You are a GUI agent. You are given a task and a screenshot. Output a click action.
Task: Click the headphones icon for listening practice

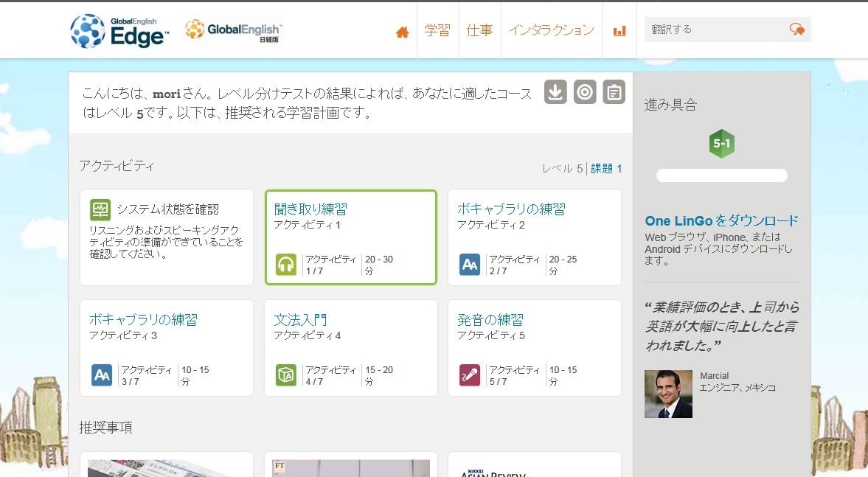coord(285,265)
